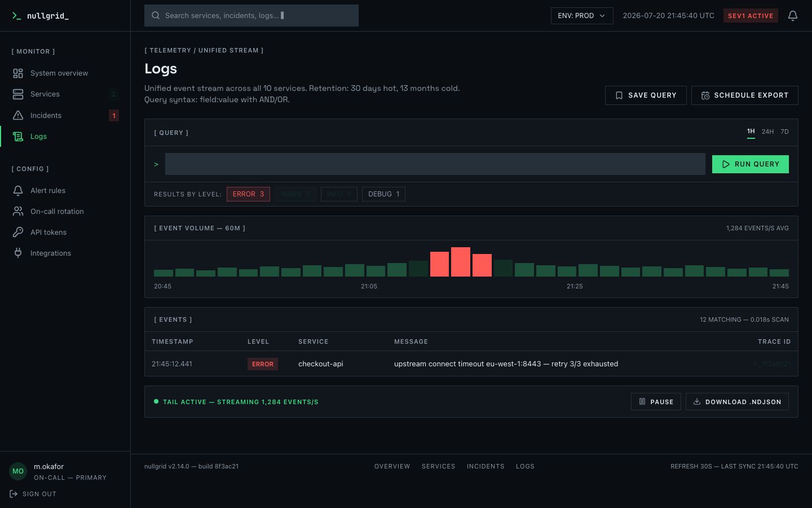This screenshot has height=508, width=812.
Task: Click the faded trace ID link
Action: tap(772, 364)
